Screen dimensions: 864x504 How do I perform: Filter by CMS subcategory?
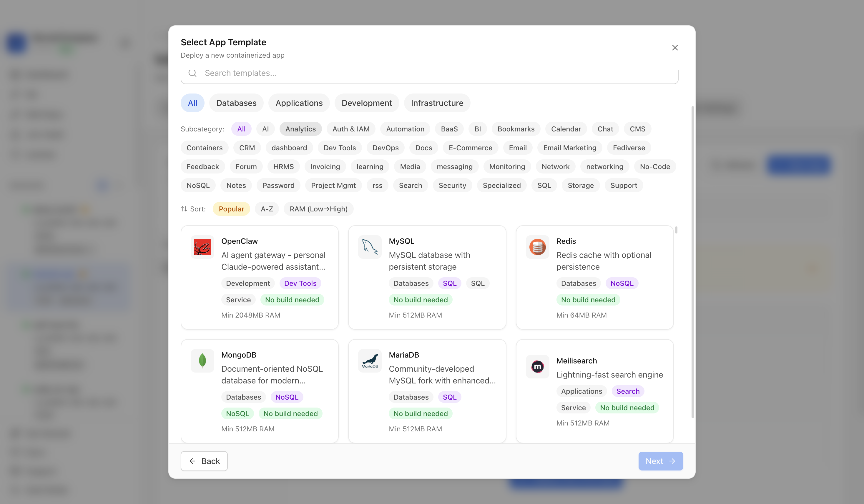point(637,129)
